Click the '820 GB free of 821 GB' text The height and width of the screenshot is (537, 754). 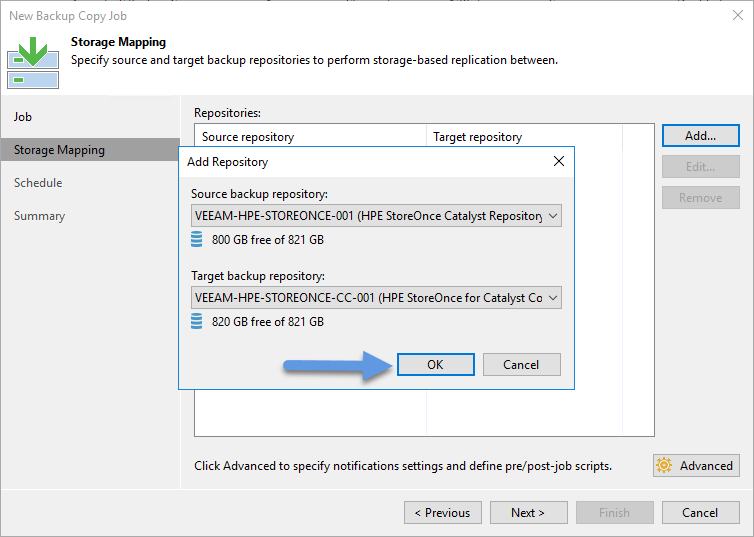268,322
